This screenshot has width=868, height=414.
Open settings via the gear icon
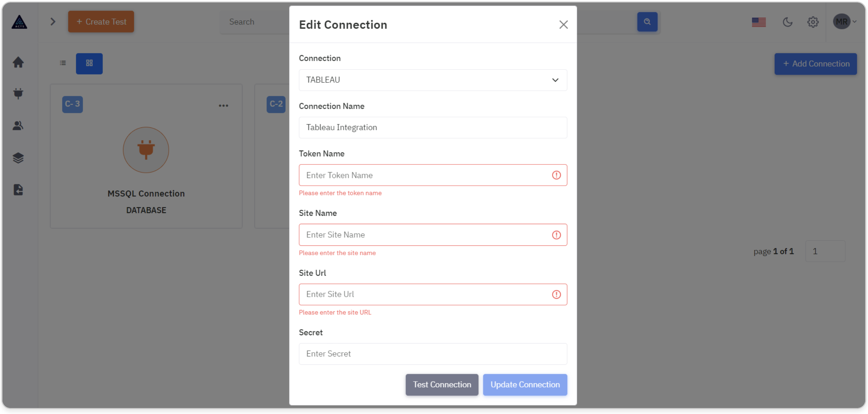[x=813, y=22]
